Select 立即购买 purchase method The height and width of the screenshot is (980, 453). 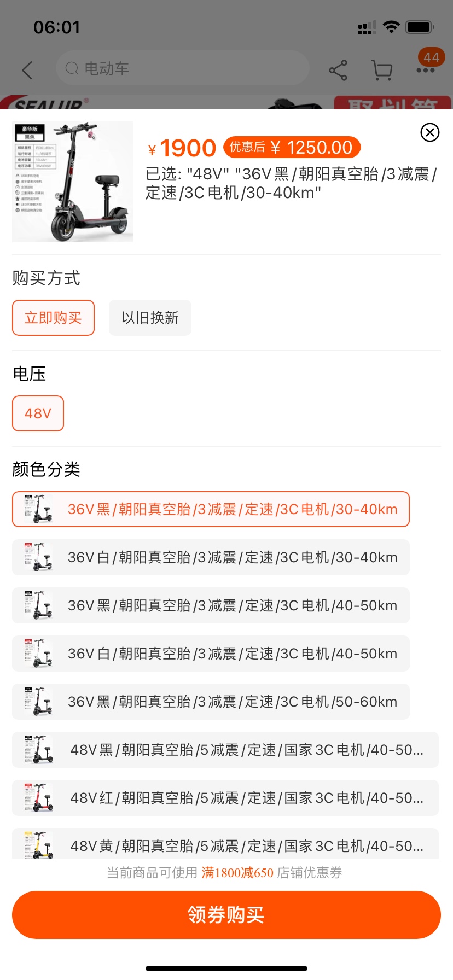click(53, 318)
